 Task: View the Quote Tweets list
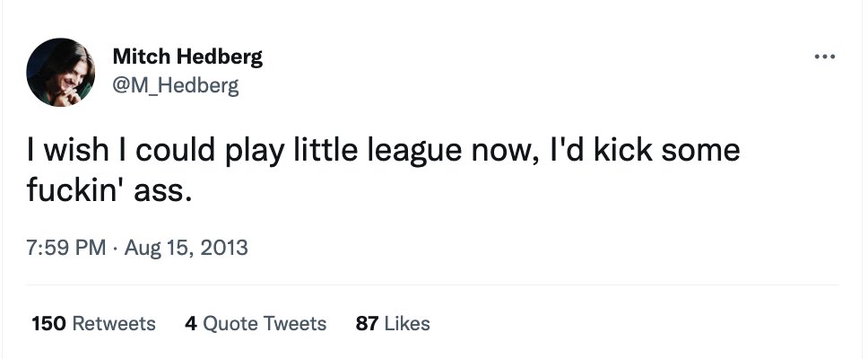coord(256,323)
